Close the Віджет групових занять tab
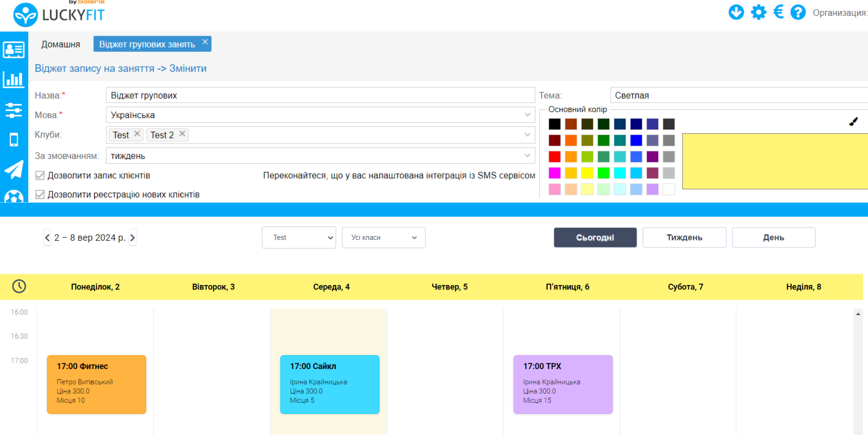 [x=205, y=42]
